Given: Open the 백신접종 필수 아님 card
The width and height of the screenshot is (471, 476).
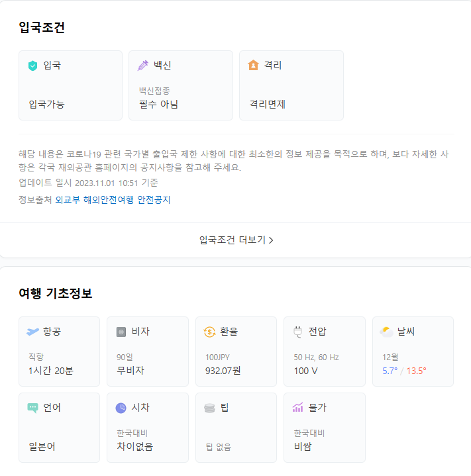Looking at the screenshot, I should pos(181,85).
